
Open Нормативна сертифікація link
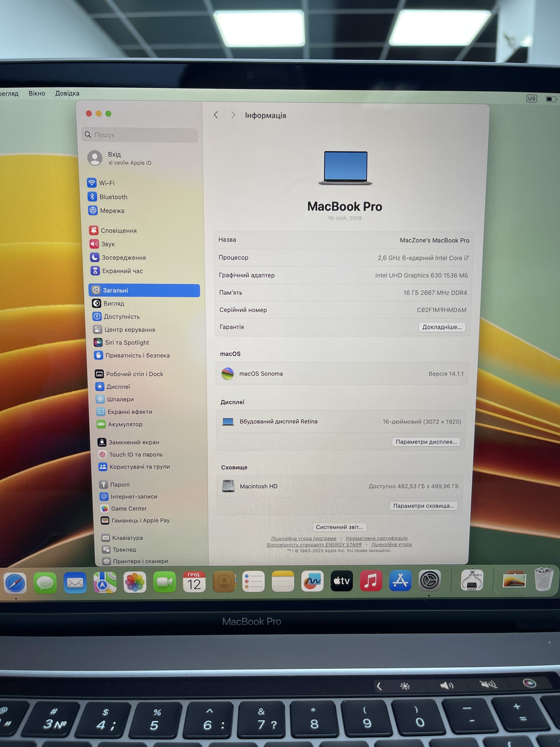[376, 538]
